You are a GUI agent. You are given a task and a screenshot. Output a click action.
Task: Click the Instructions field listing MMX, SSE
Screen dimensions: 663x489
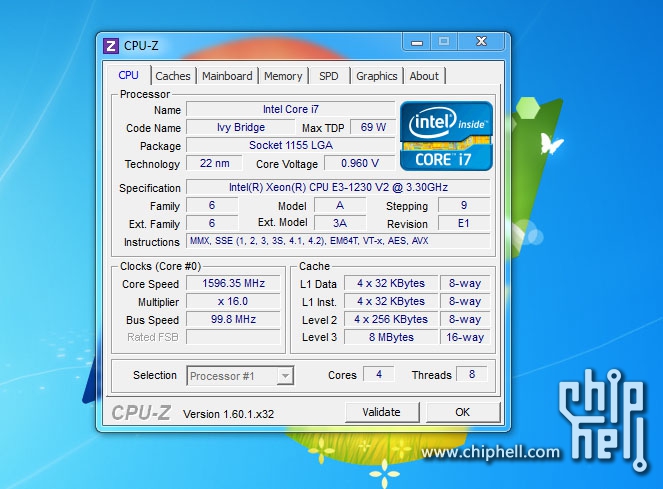(338, 241)
